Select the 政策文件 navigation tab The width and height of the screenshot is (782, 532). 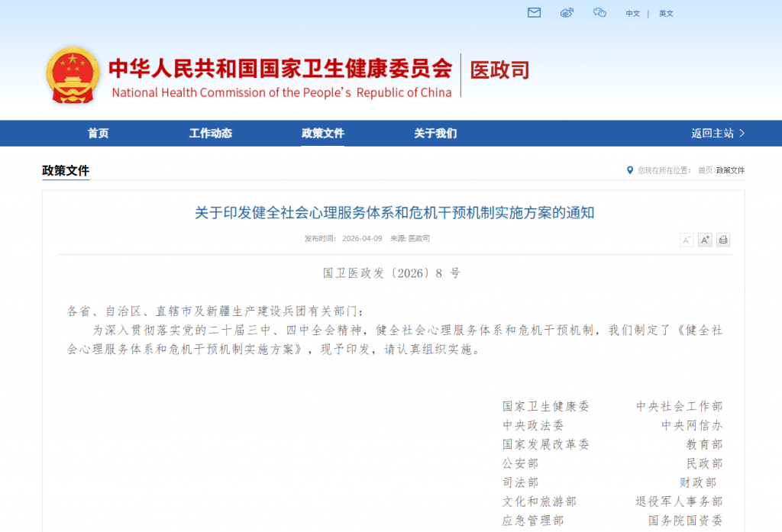pos(323,133)
